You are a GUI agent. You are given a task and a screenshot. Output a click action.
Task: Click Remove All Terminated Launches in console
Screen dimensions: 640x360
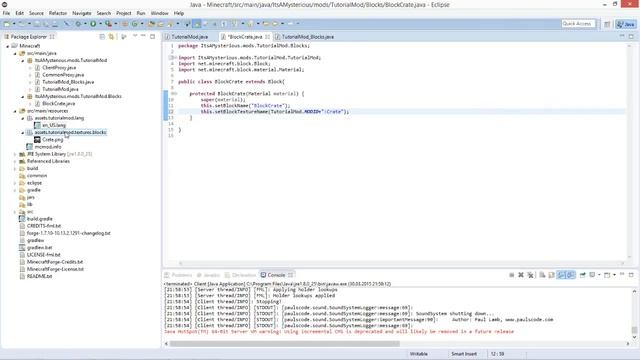[530, 275]
